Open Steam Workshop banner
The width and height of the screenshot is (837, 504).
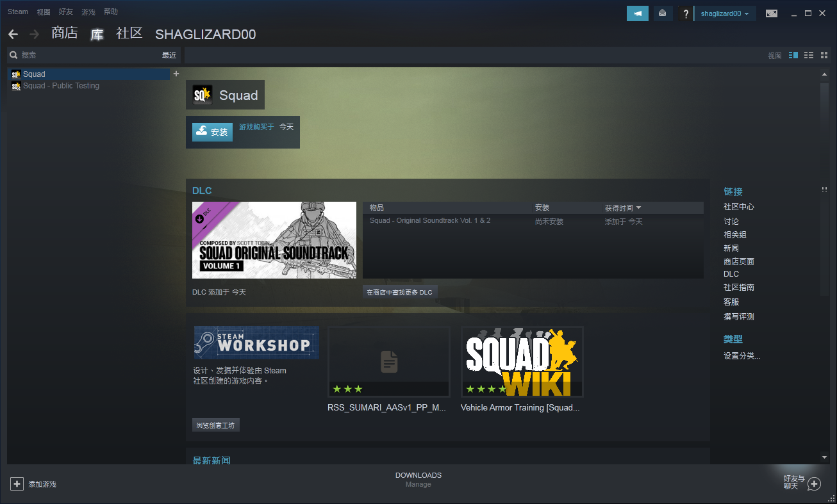(x=256, y=343)
